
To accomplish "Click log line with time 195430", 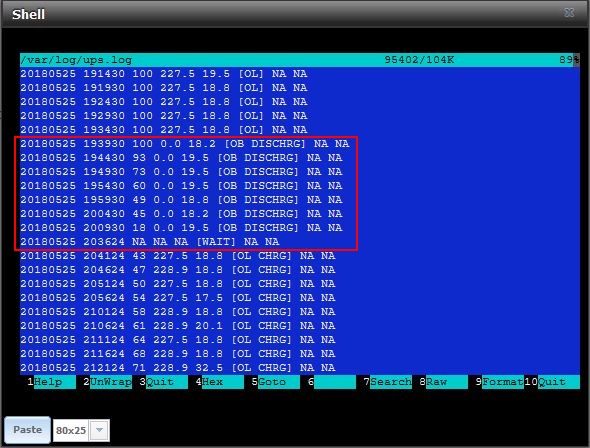I will coord(181,185).
